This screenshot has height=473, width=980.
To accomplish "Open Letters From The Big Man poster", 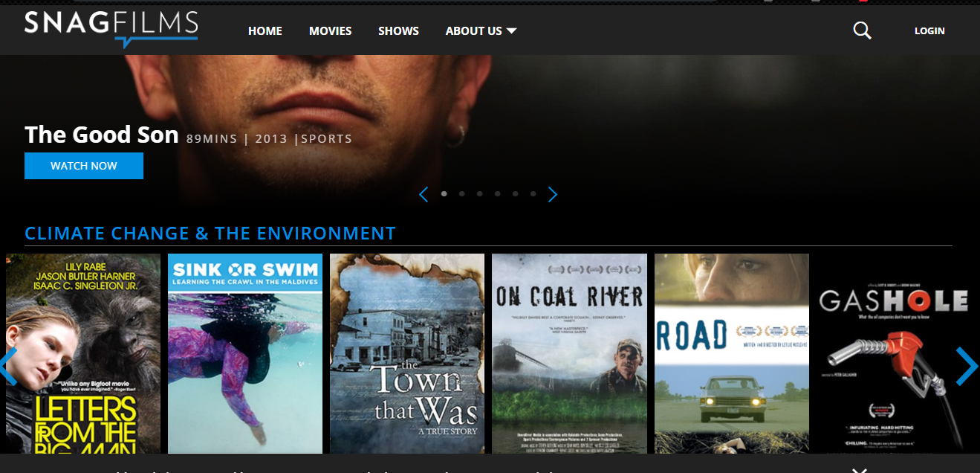I will click(83, 353).
